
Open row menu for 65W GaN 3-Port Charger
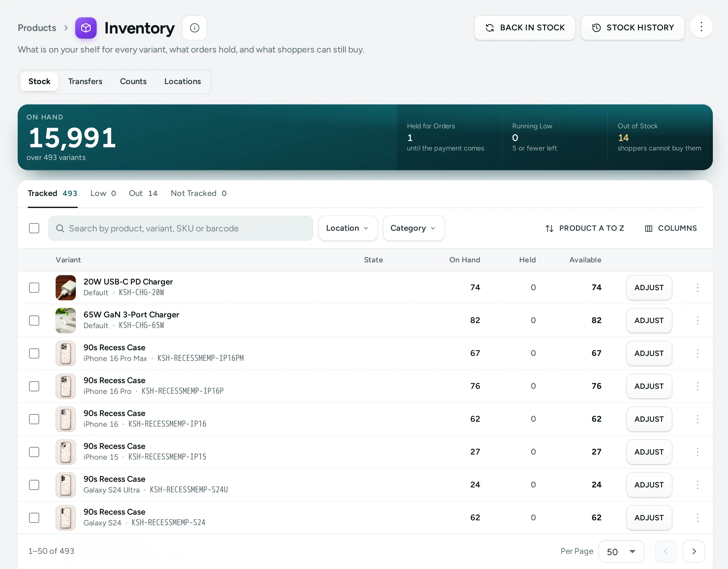(697, 321)
